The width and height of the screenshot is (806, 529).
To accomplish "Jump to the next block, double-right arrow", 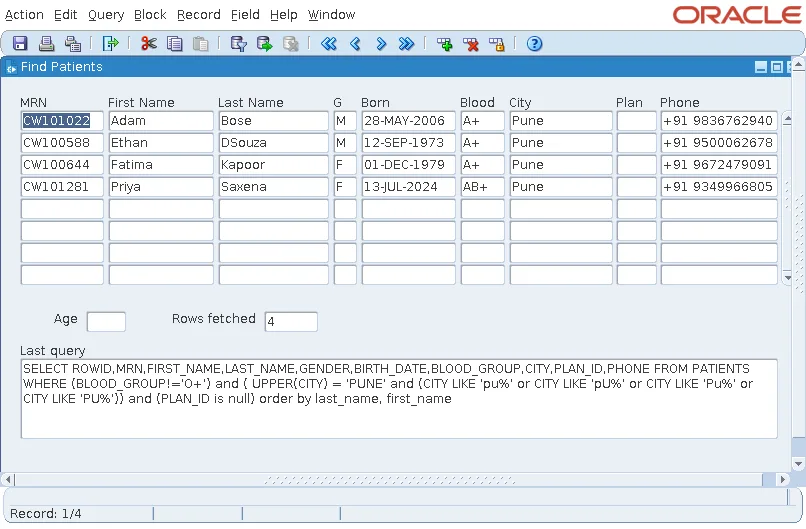I will click(x=406, y=44).
